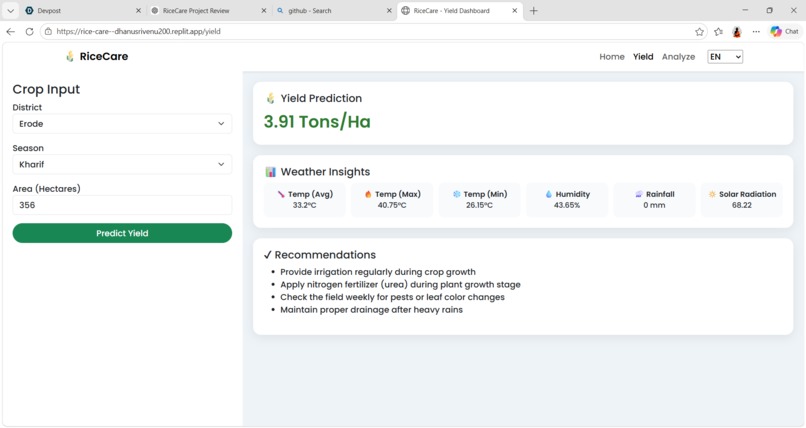Switch to the Devpost tab
Screen dimensions: 806x428
click(82, 10)
